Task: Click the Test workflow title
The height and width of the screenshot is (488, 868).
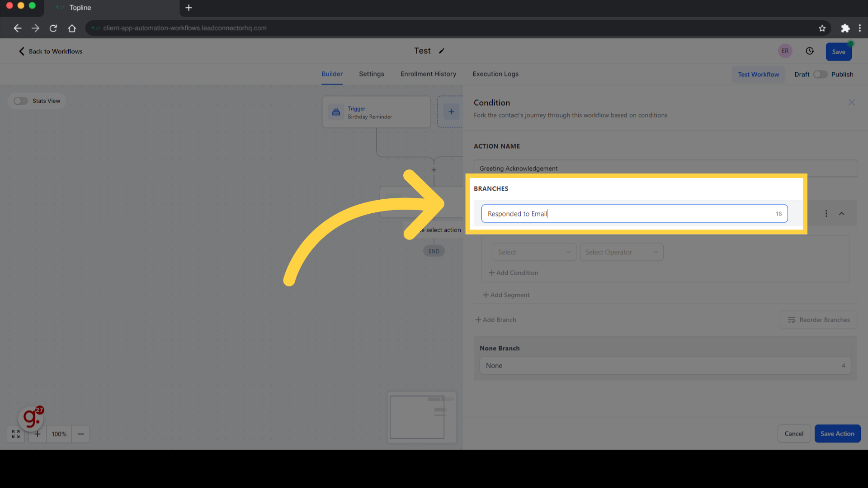Action: [x=422, y=51]
